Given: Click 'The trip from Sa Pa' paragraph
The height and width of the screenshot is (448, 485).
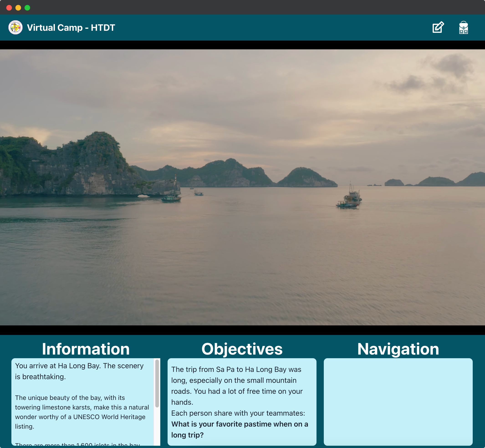Looking at the screenshot, I should pyautogui.click(x=237, y=386).
